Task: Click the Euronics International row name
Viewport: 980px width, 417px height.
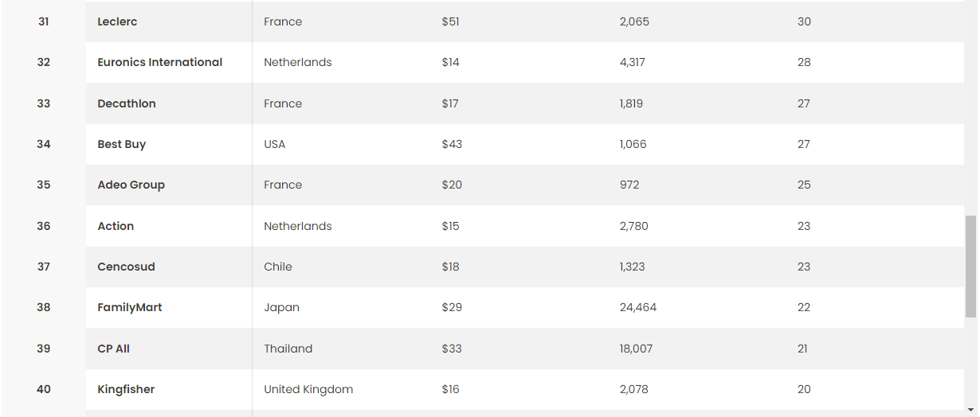Action: click(x=159, y=62)
